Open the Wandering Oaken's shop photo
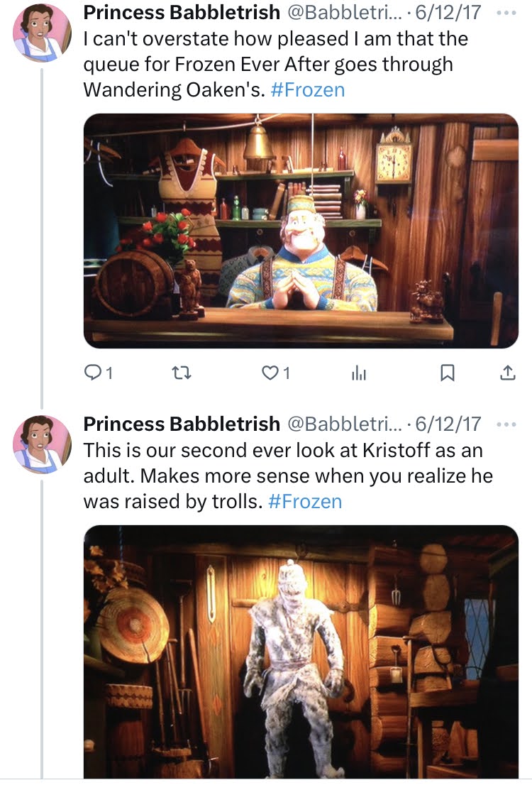532x785 pixels. pos(301,231)
